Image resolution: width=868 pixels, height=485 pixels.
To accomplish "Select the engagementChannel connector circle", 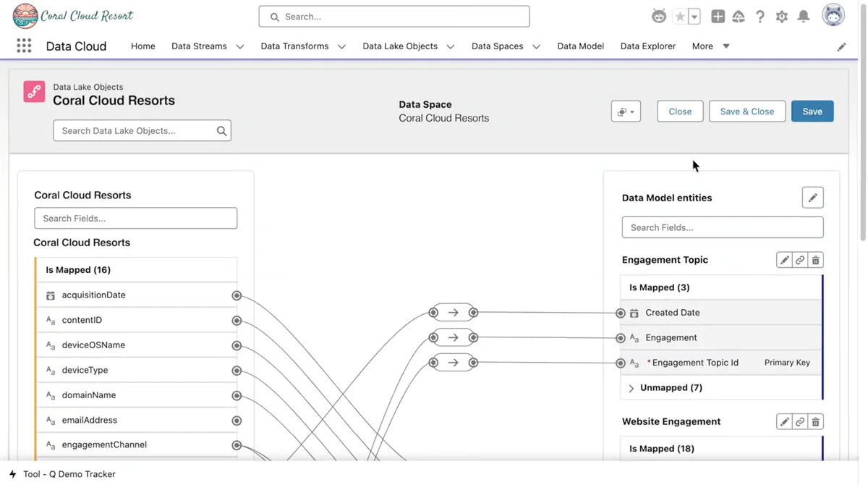I will point(237,445).
